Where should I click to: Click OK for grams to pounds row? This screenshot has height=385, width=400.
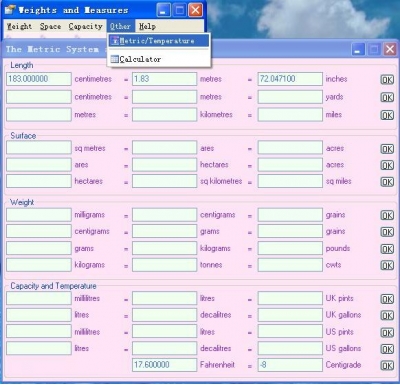[x=387, y=249]
